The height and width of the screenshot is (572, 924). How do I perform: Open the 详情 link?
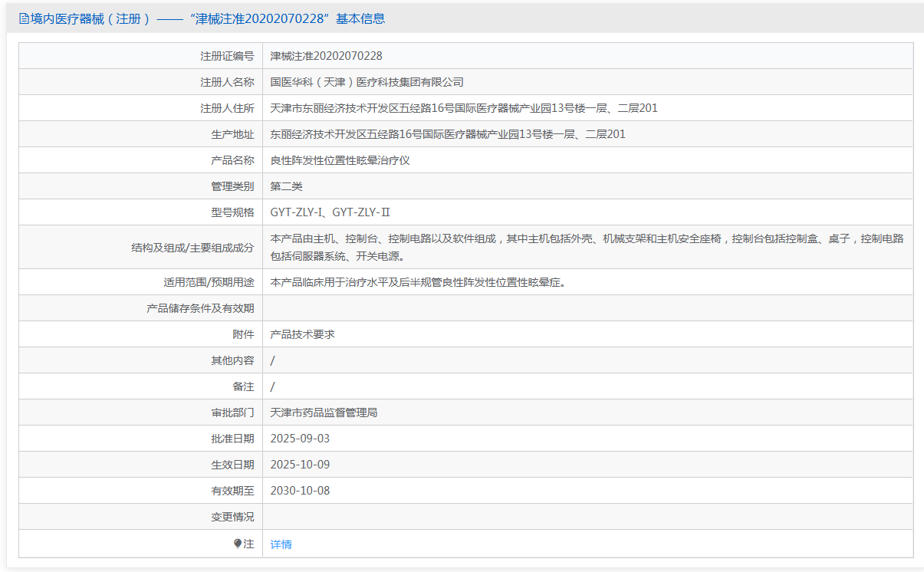(281, 544)
